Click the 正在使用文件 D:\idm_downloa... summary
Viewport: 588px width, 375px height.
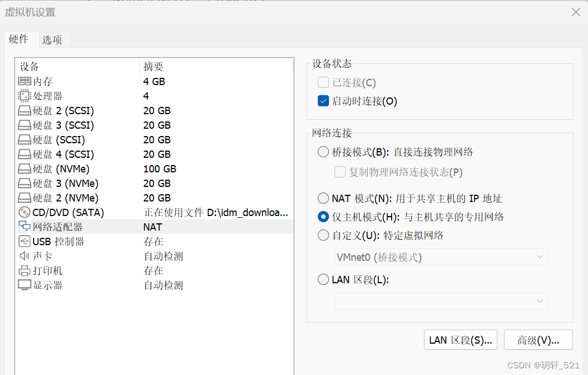tap(216, 213)
